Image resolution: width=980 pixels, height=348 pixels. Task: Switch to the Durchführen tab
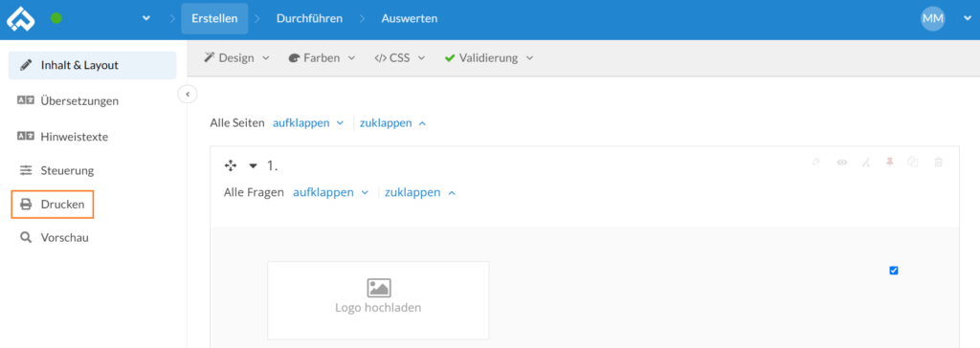309,19
